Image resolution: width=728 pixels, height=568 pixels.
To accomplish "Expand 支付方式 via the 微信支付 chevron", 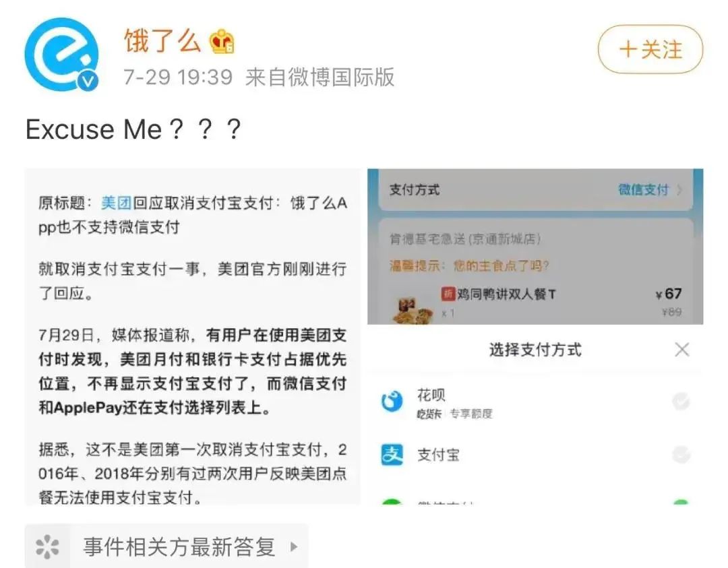I will tap(679, 190).
